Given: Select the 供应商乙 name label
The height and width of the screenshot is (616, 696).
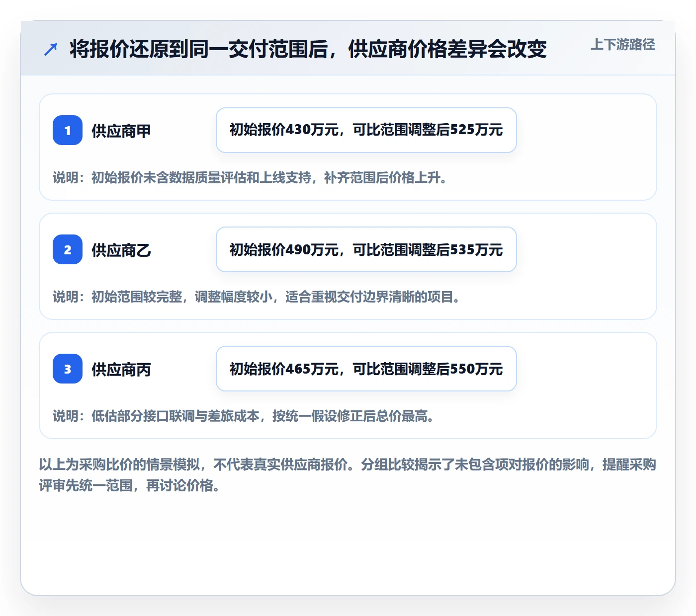Looking at the screenshot, I should click(x=121, y=250).
